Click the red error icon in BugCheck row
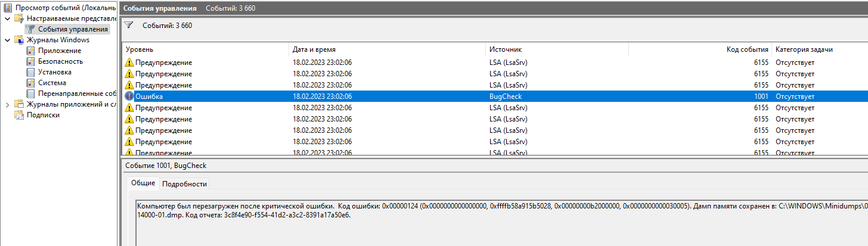The image size is (868, 246). tap(129, 96)
